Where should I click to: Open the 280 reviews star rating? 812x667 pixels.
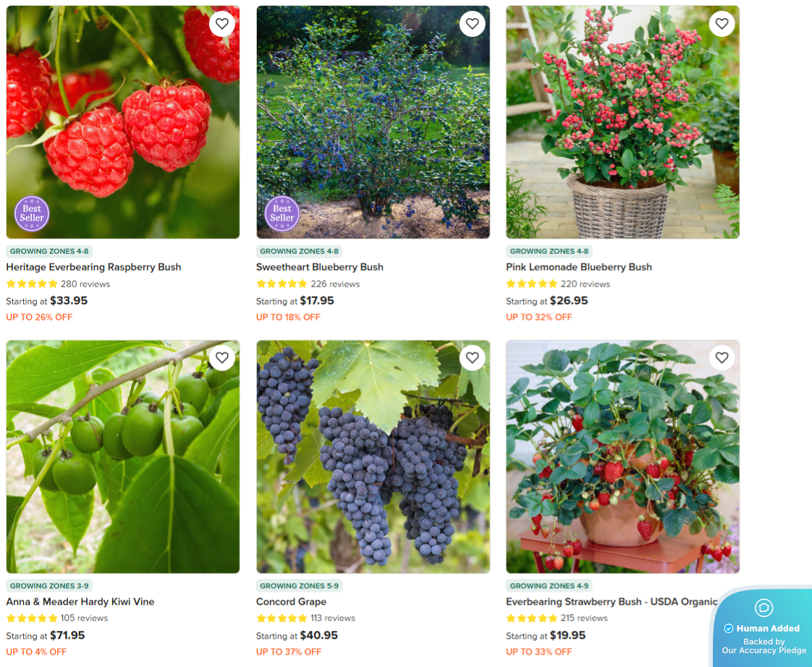click(58, 284)
